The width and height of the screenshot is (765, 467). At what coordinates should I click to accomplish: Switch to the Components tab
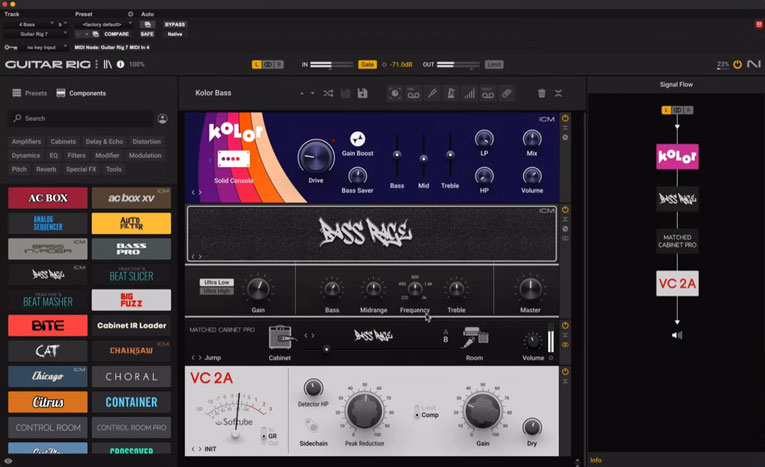coord(81,93)
